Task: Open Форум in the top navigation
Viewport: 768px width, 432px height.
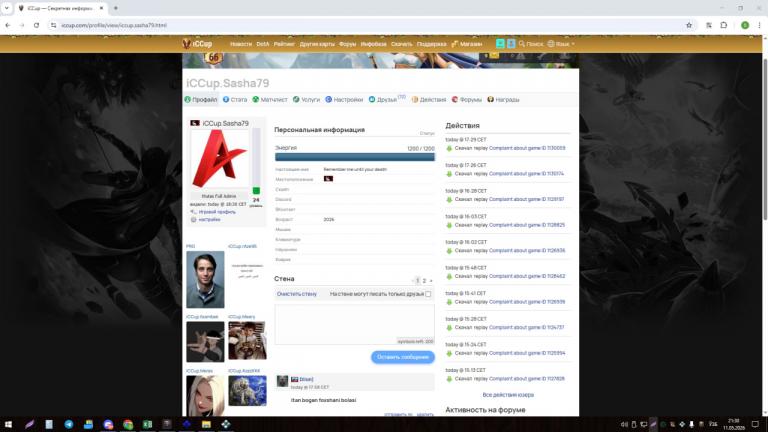Action: point(347,44)
